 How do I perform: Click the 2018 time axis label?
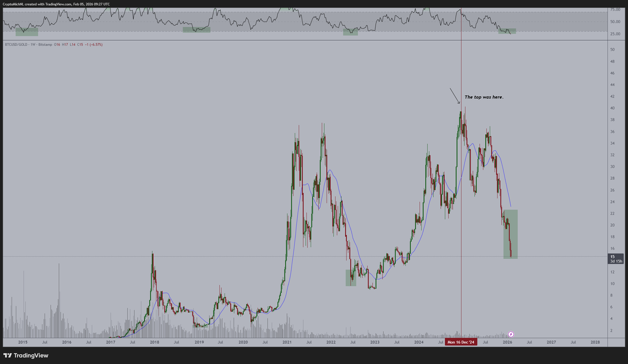[x=155, y=342]
